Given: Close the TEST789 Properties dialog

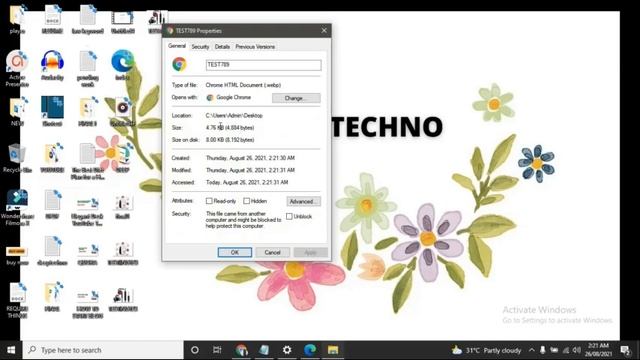Looking at the screenshot, I should click(x=324, y=31).
